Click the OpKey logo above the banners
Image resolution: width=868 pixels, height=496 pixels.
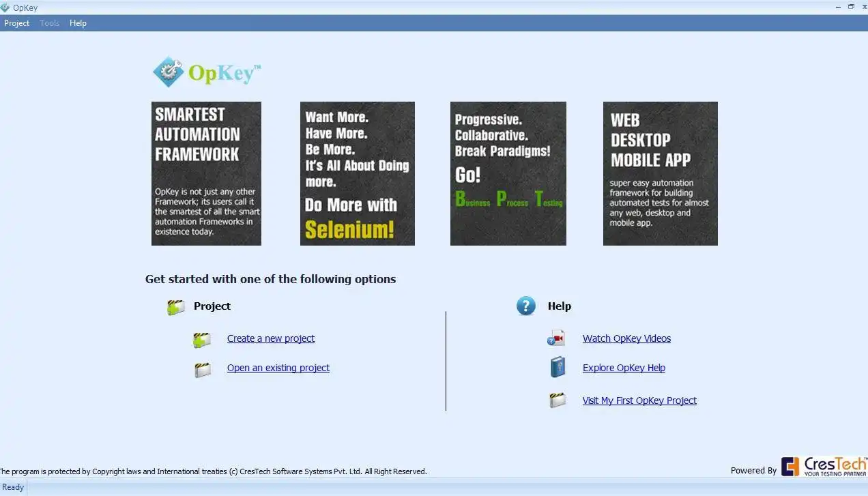[x=207, y=72]
